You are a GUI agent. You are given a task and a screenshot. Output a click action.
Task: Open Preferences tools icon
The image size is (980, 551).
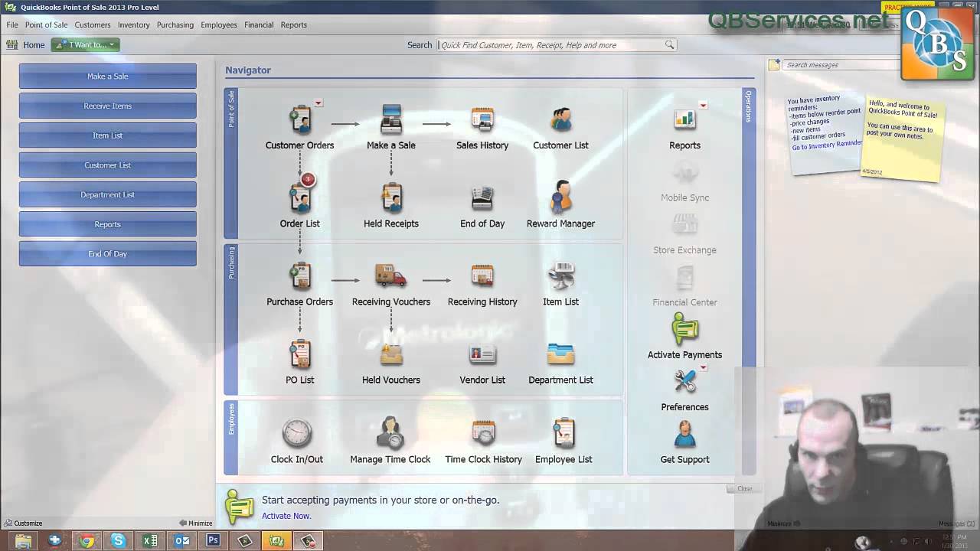[x=684, y=382]
